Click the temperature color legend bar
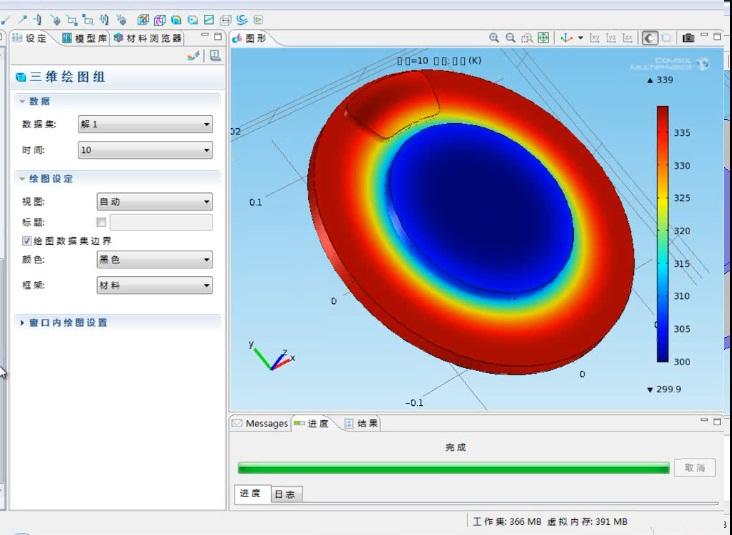The width and height of the screenshot is (732, 535). (x=663, y=234)
